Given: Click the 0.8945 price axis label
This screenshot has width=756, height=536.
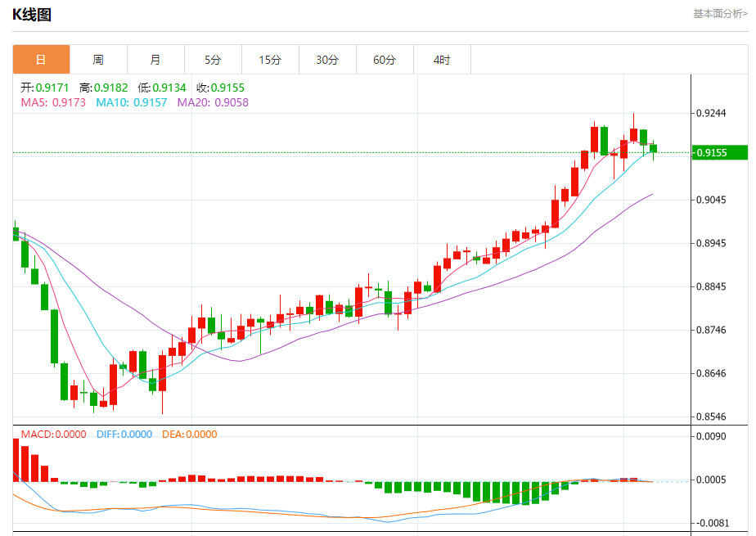Looking at the screenshot, I should pos(711,243).
